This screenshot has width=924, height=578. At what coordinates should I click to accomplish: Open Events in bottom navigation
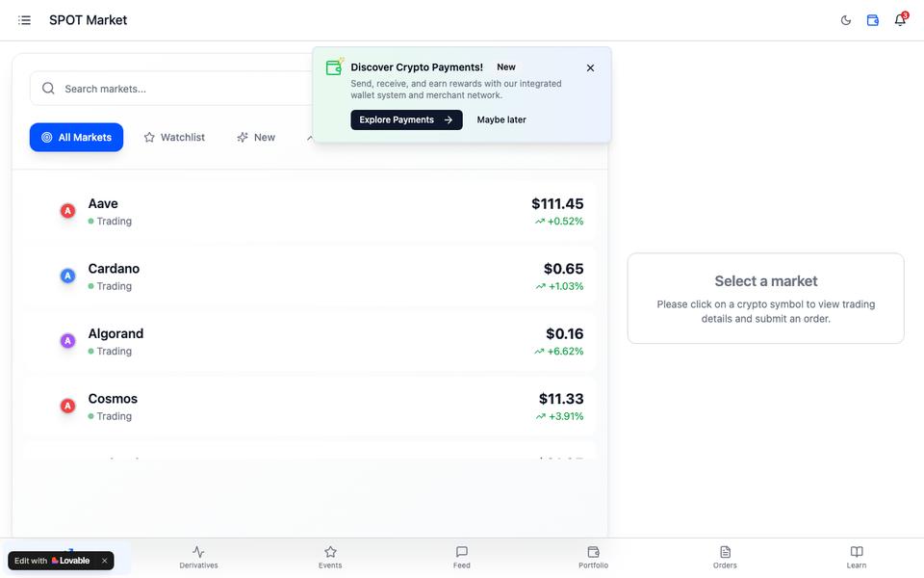330,558
